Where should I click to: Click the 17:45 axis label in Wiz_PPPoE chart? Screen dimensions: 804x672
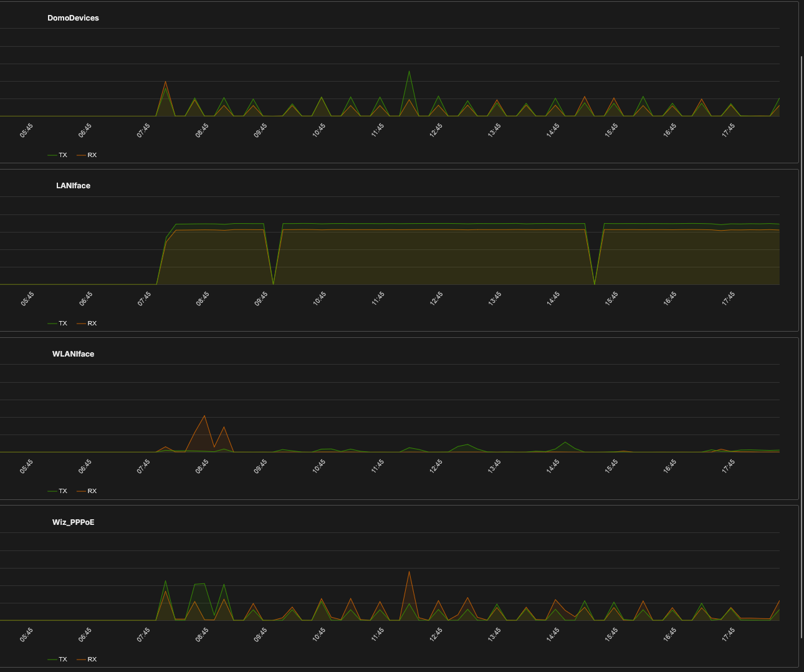728,635
